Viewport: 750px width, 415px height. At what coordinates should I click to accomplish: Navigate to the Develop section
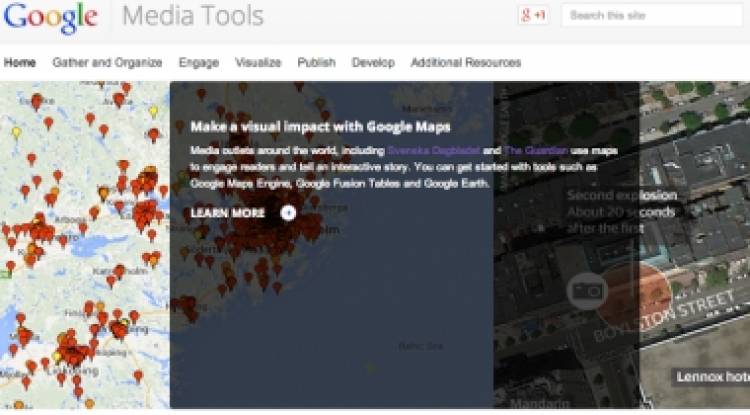pos(373,62)
